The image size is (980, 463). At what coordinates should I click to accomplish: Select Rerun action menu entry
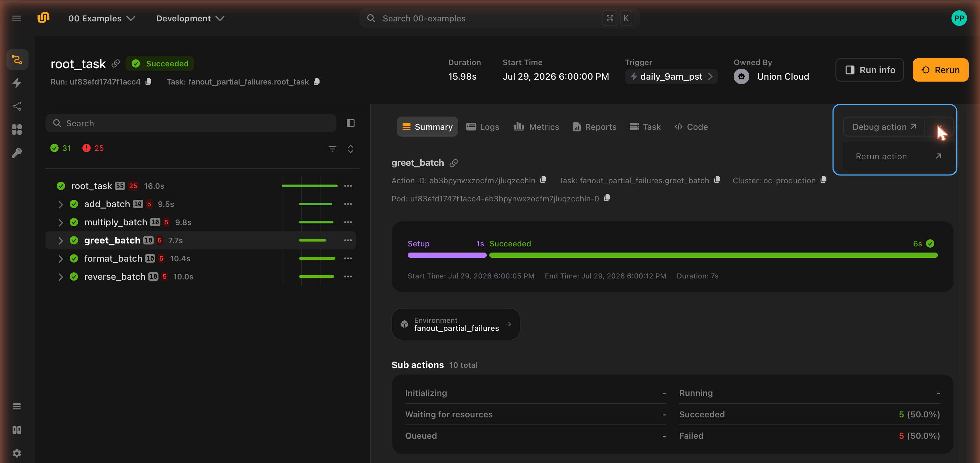898,156
